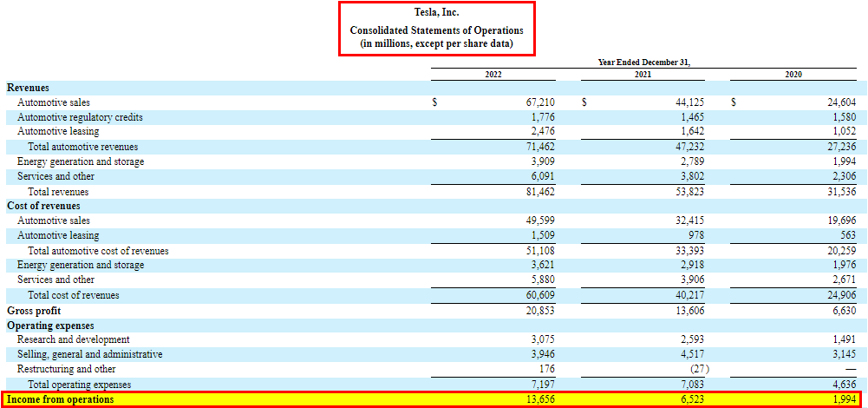This screenshot has height=408, width=868.
Task: Click services and other cost 5,880
Action: click(x=543, y=280)
